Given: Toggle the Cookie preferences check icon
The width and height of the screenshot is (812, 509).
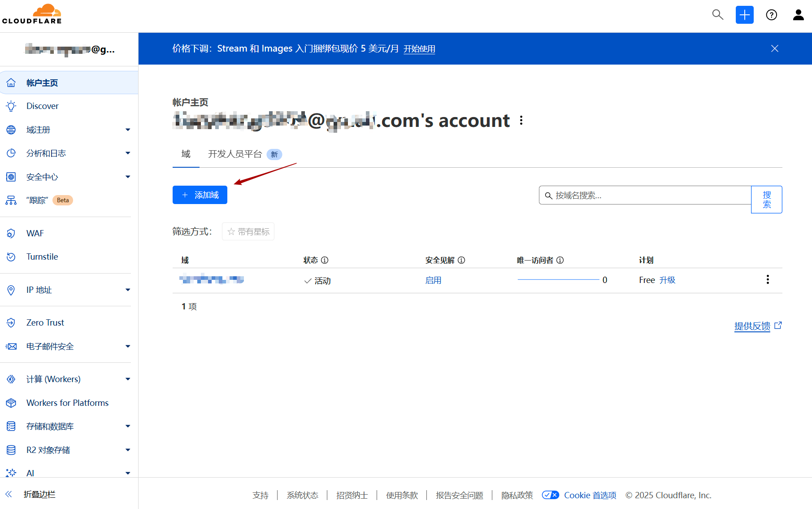Looking at the screenshot, I should pos(550,495).
